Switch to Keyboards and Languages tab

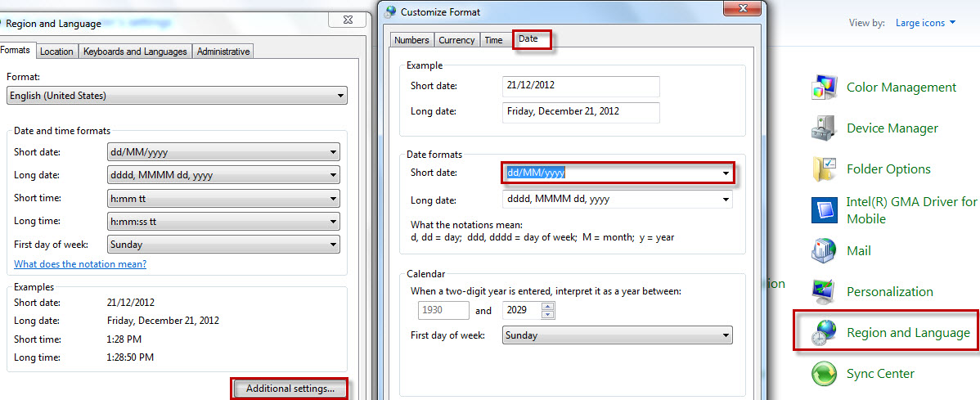pos(135,52)
